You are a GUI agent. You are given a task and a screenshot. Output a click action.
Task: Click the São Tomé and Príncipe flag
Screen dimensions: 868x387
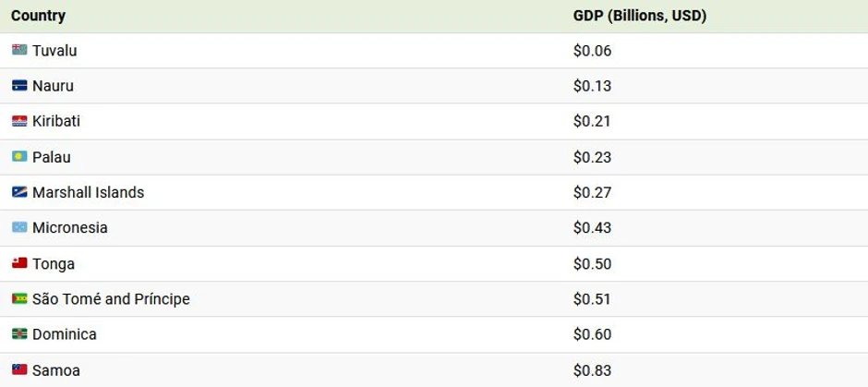click(19, 299)
